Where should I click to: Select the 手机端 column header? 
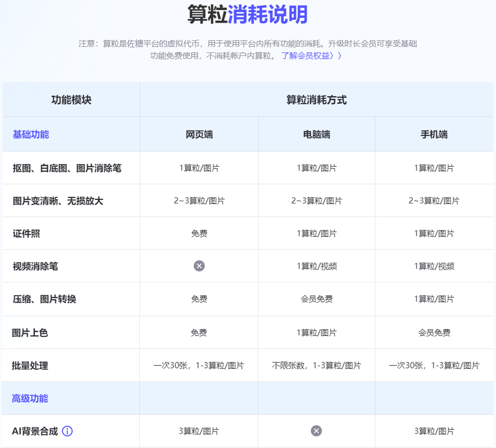(434, 134)
